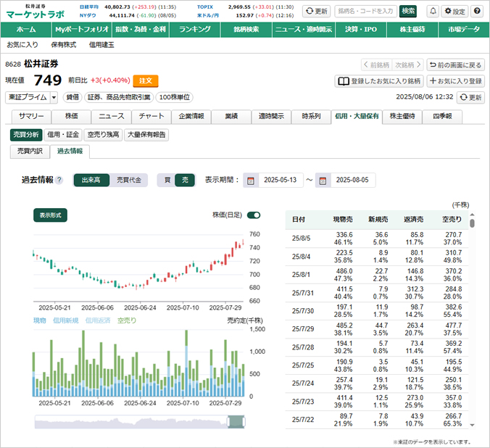Open the お気に入り sub-navigation link

(22, 45)
